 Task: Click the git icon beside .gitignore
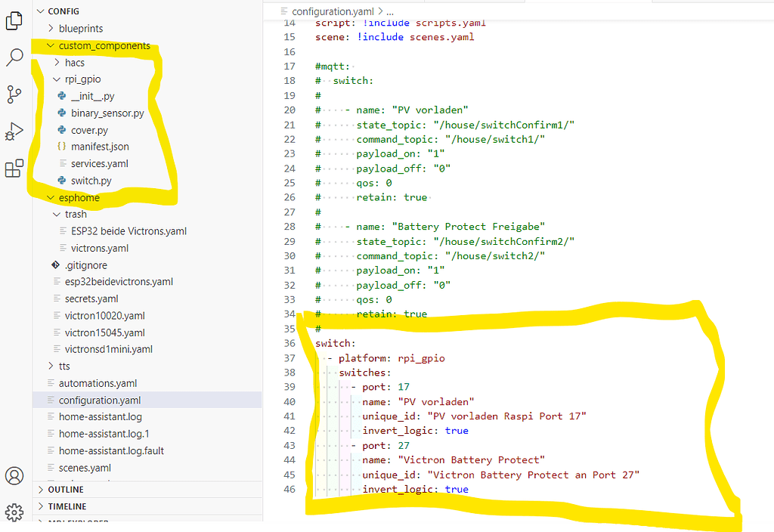click(x=56, y=265)
